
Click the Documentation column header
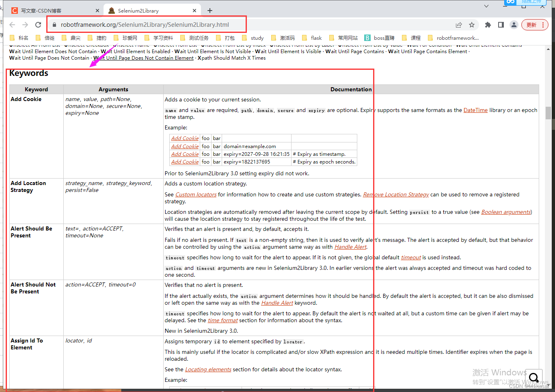click(351, 89)
